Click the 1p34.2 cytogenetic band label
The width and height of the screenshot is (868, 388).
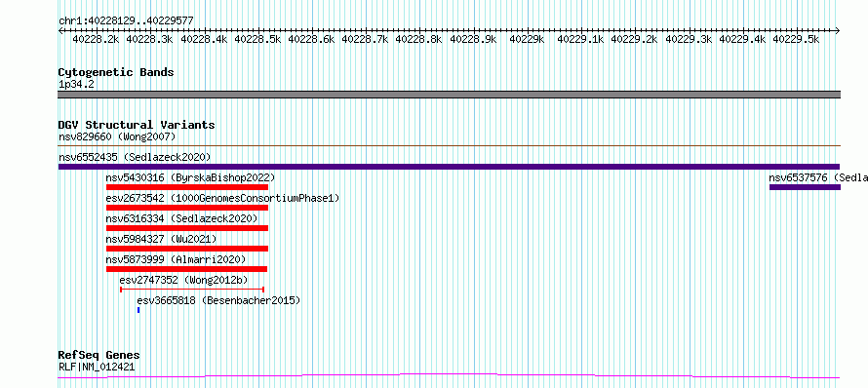(76, 84)
